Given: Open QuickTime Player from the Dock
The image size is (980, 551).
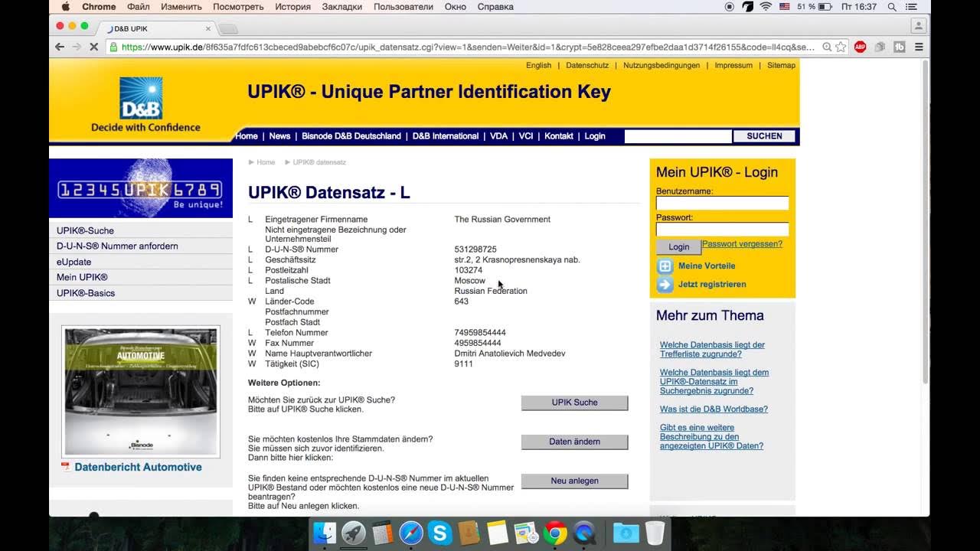Looking at the screenshot, I should pos(584,533).
